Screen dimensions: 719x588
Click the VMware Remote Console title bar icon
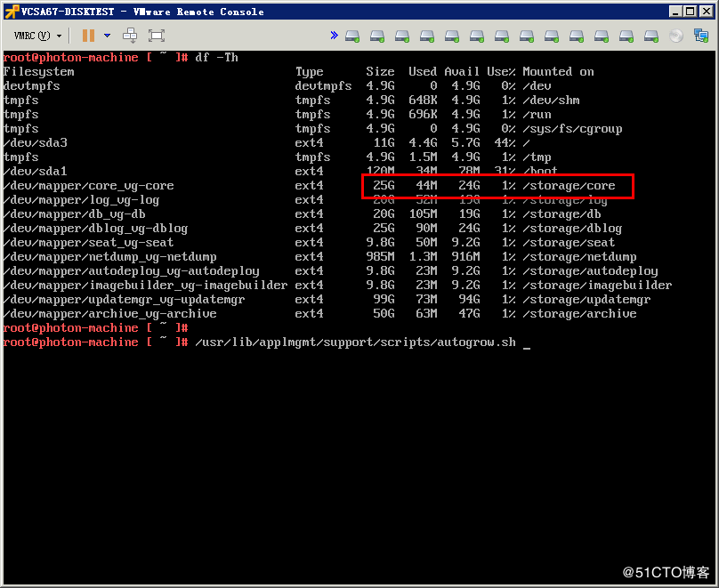point(12,12)
